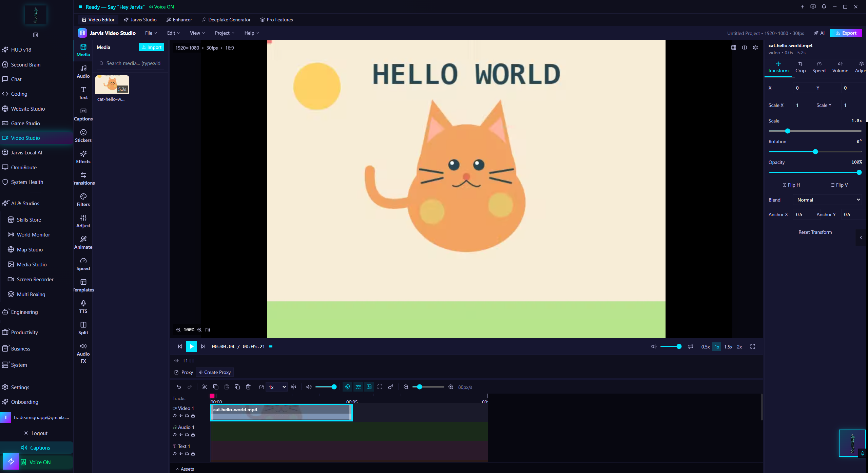
Task: Click the scissors cut icon in timeline toolbar
Action: 205,387
